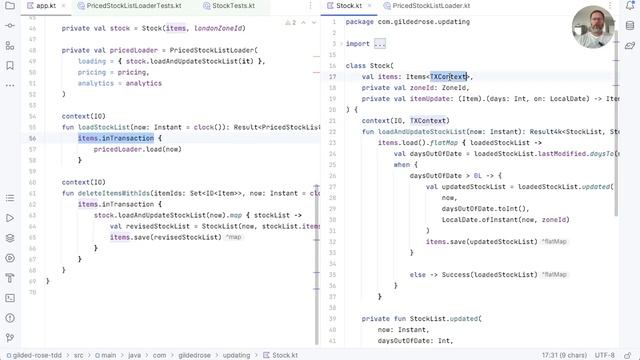Open the Project tool window folder icon
Viewport: 640px width, 360px height.
point(10,6)
